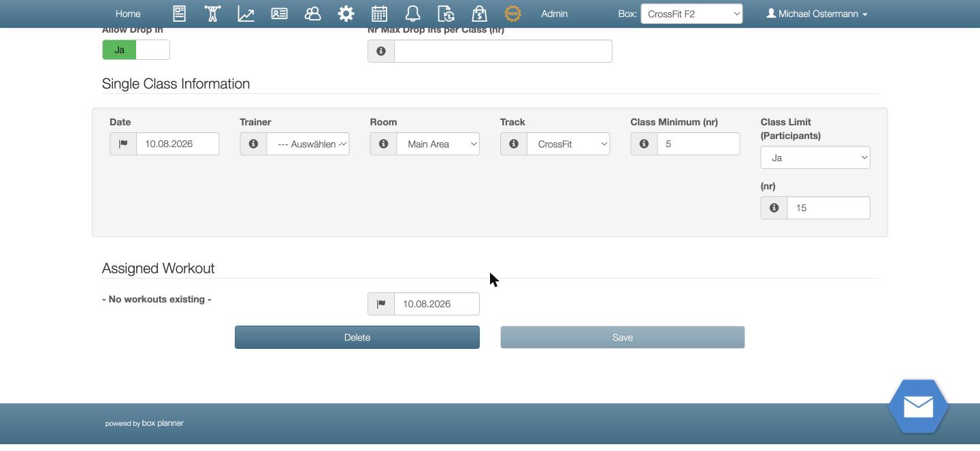Open the recurring billing document icon
This screenshot has height=451, width=980.
pos(446,14)
